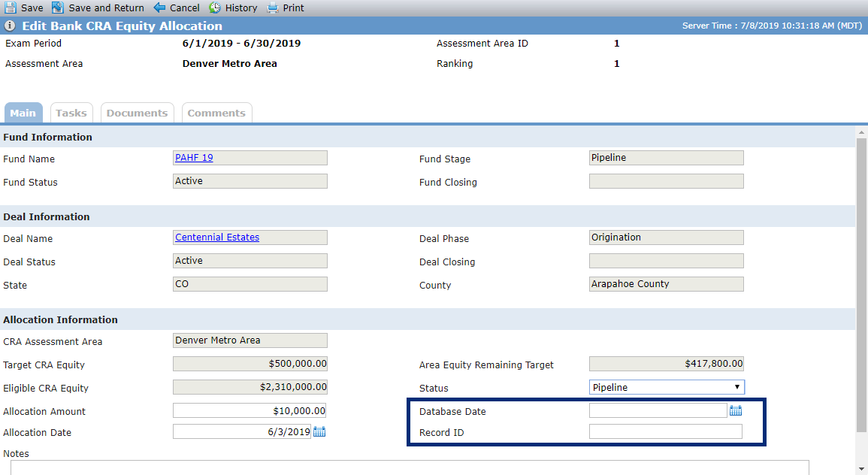
Task: Click the Print text button
Action: [293, 8]
